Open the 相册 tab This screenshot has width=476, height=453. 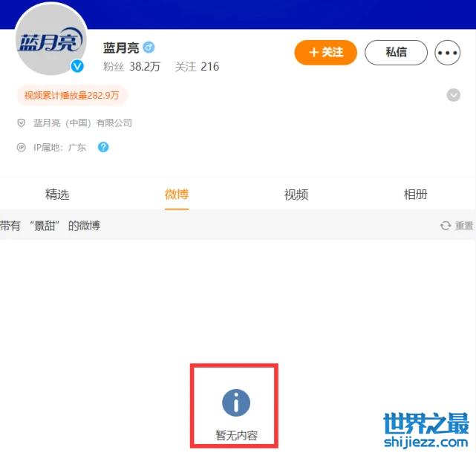pyautogui.click(x=415, y=195)
